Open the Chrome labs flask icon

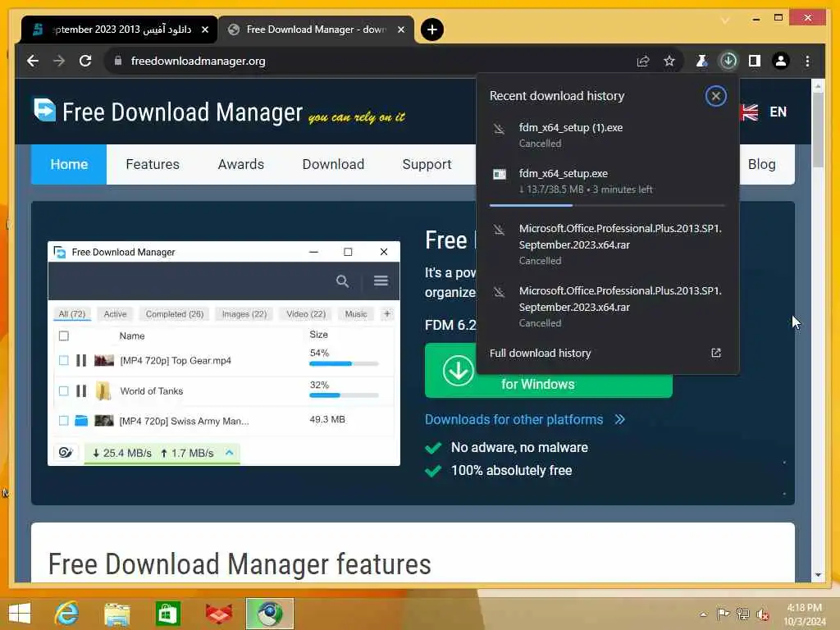701,61
